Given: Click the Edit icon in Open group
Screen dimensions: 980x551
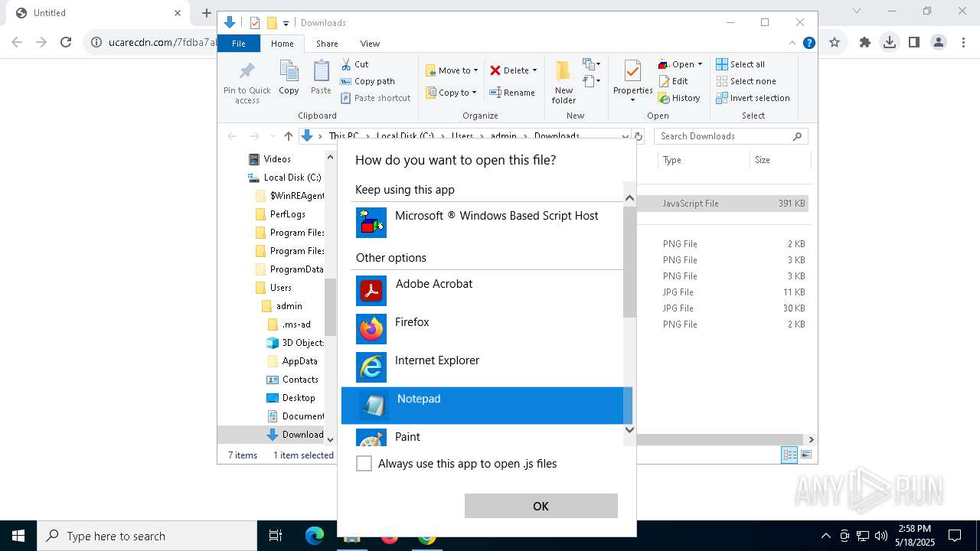Looking at the screenshot, I should tap(664, 81).
